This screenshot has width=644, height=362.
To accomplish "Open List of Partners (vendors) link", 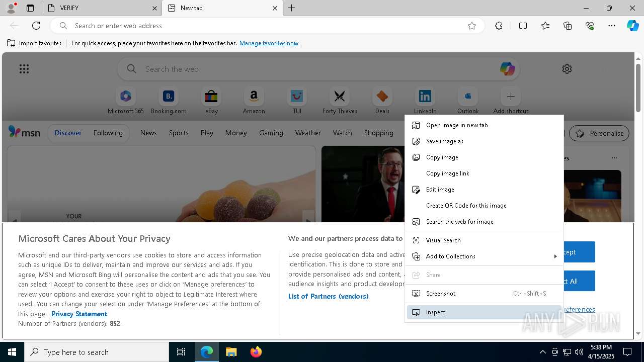I will 328,296.
